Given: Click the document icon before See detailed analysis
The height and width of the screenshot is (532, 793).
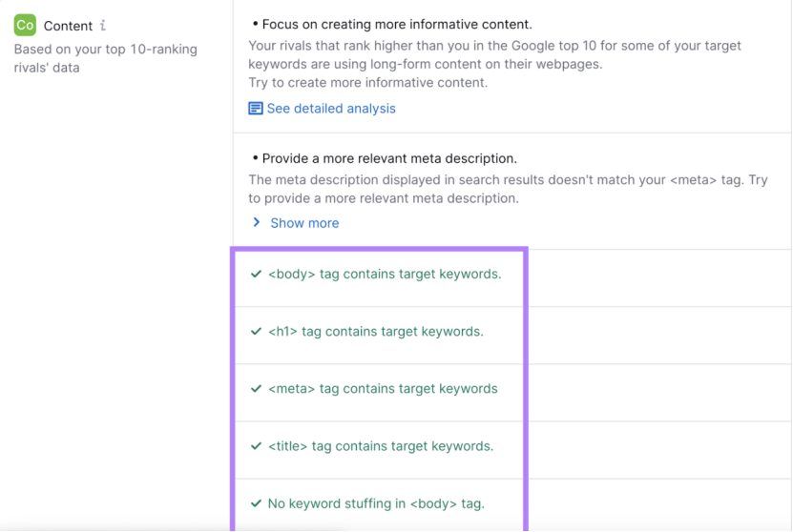Looking at the screenshot, I should click(255, 109).
